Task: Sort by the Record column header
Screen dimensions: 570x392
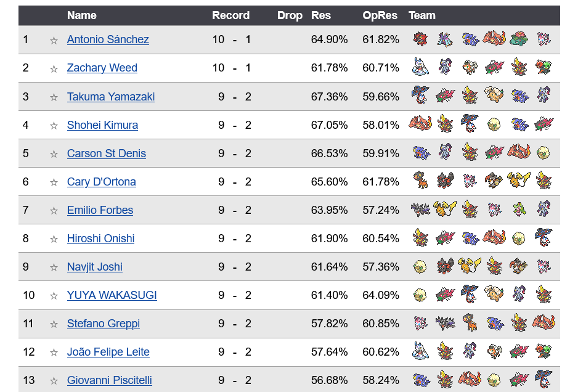Action: click(x=231, y=15)
